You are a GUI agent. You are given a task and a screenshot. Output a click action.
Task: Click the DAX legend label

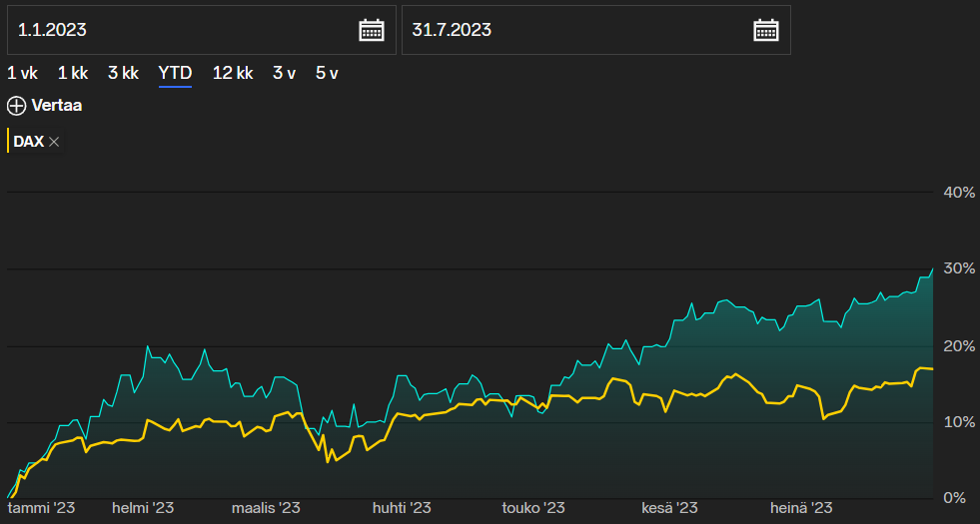tap(29, 142)
